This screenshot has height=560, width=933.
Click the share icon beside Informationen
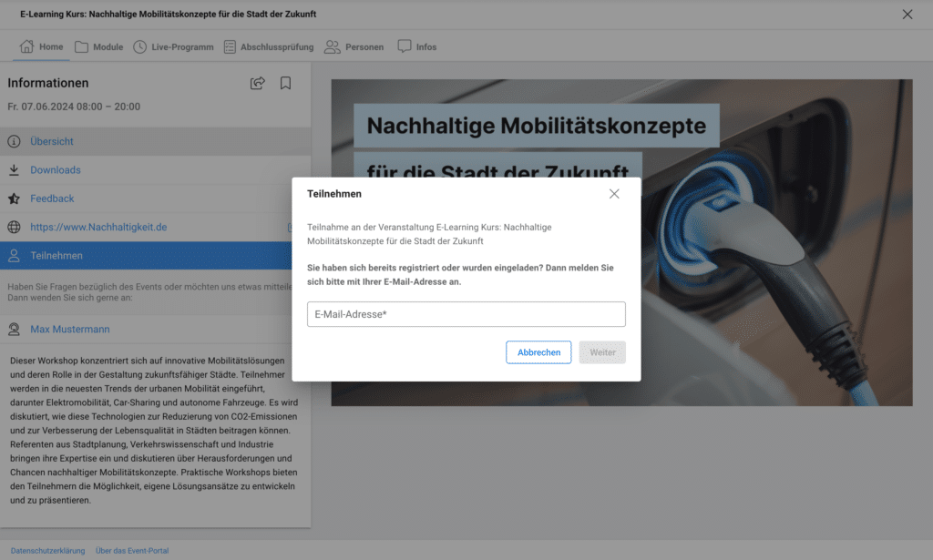(258, 84)
